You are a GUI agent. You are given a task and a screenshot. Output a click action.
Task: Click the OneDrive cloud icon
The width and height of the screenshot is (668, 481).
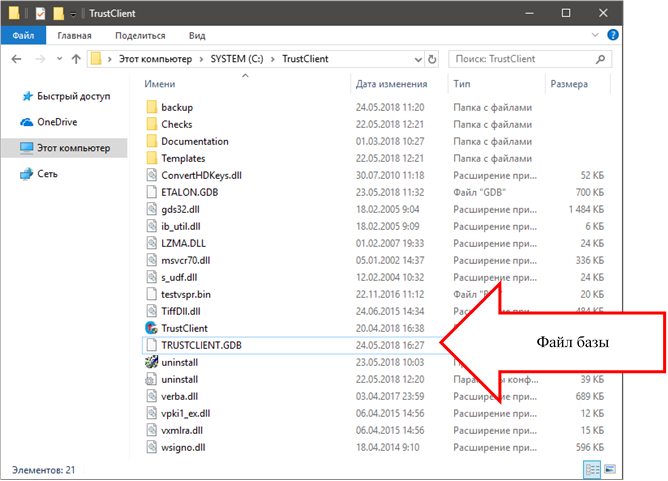point(26,122)
